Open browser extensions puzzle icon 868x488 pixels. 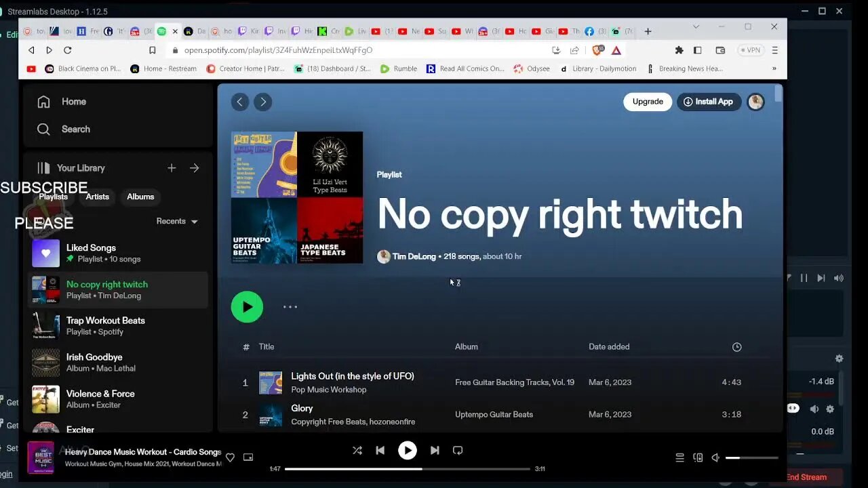click(679, 50)
